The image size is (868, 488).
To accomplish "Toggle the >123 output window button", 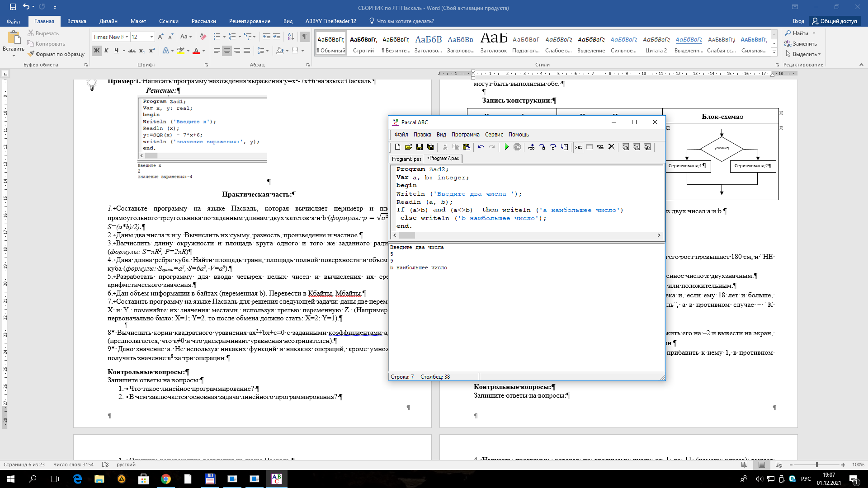I will pyautogui.click(x=579, y=147).
